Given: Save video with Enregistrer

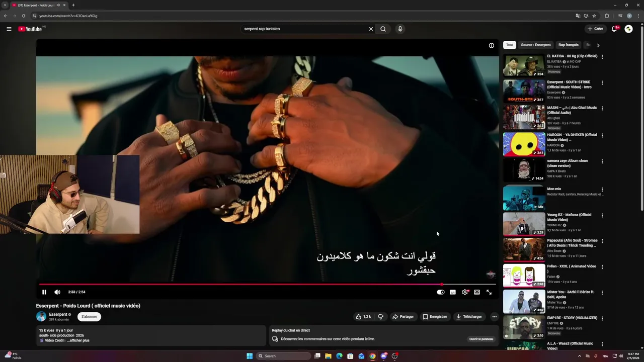Looking at the screenshot, I should (x=435, y=317).
